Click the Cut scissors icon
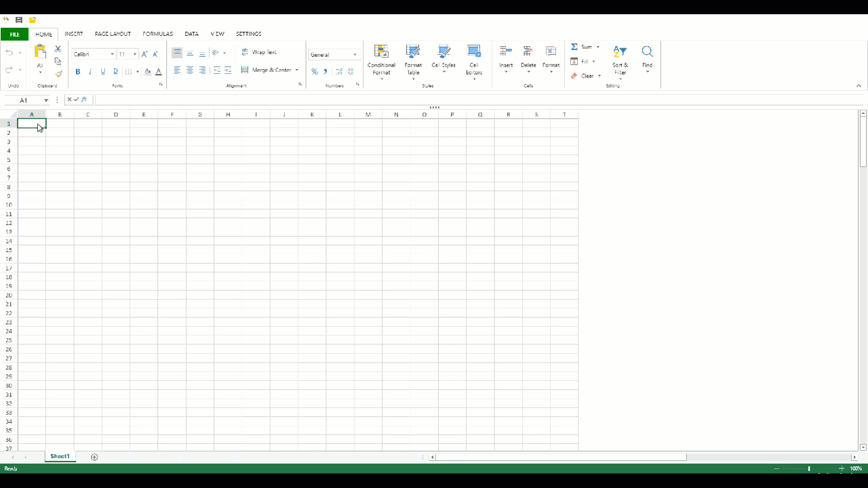 pos(58,49)
